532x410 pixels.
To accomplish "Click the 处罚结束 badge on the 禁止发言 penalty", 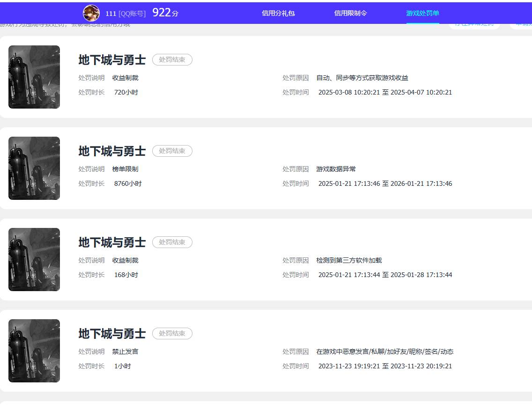I will tap(172, 333).
